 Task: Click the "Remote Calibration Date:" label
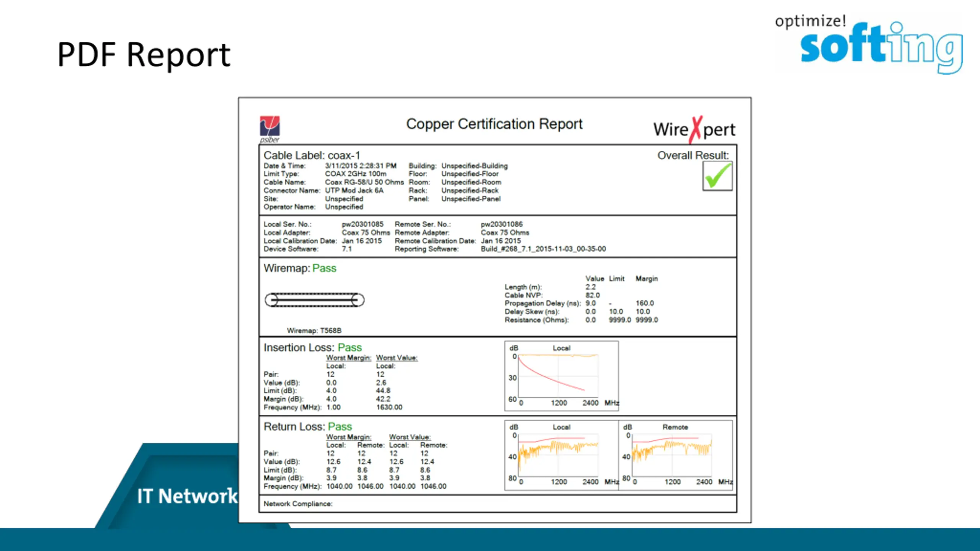[x=435, y=241]
